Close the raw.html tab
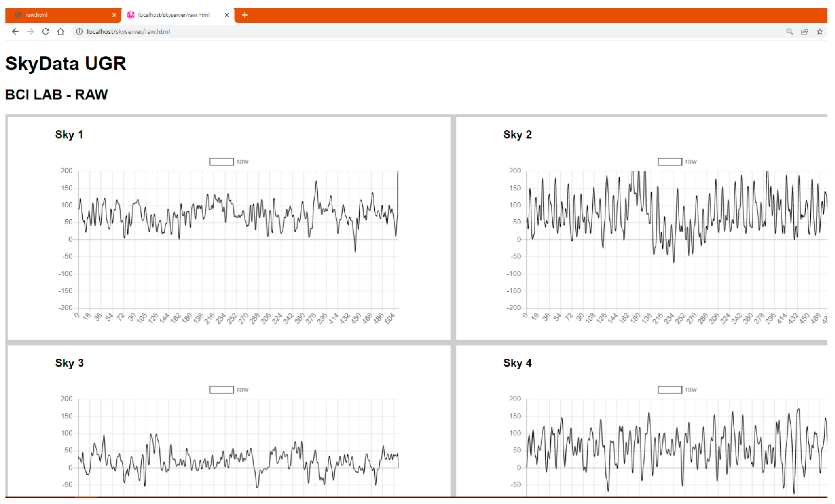835x504 pixels. pyautogui.click(x=114, y=15)
